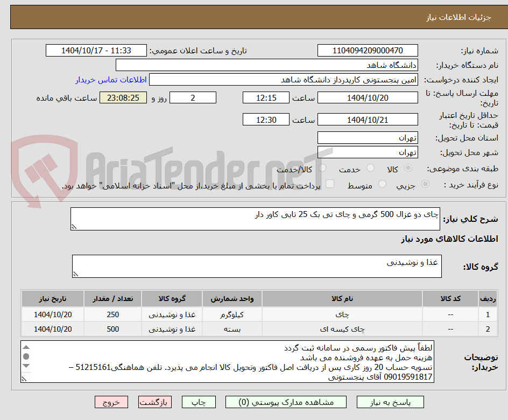The width and height of the screenshot is (508, 420).
Task: Click the announcement date field 1404/10/17 - 11:33
Action: 96,51
